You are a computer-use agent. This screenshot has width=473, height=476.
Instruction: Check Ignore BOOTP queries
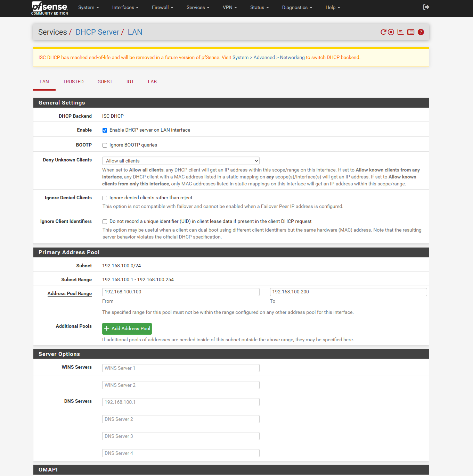(105, 145)
